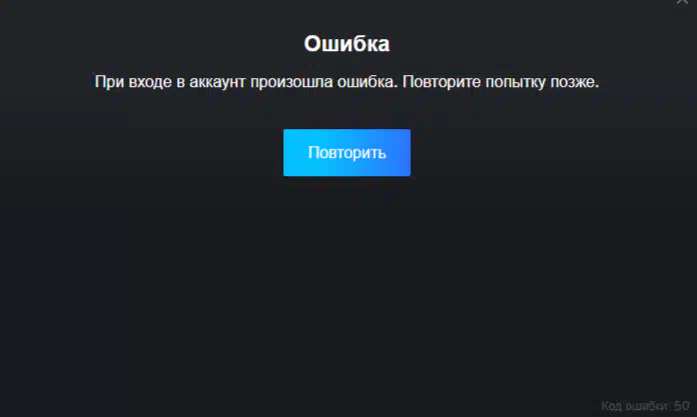
Task: Click the word Повторите in the error message
Action: 441,82
